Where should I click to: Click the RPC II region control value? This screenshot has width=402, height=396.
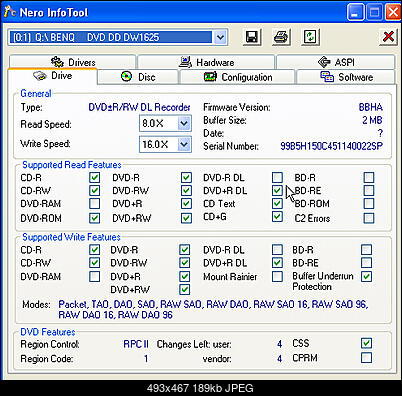[136, 344]
